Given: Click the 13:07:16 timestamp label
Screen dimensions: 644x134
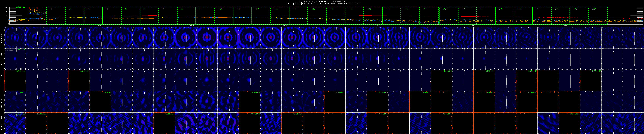Looking at the screenshot, I should (x=21, y=68).
